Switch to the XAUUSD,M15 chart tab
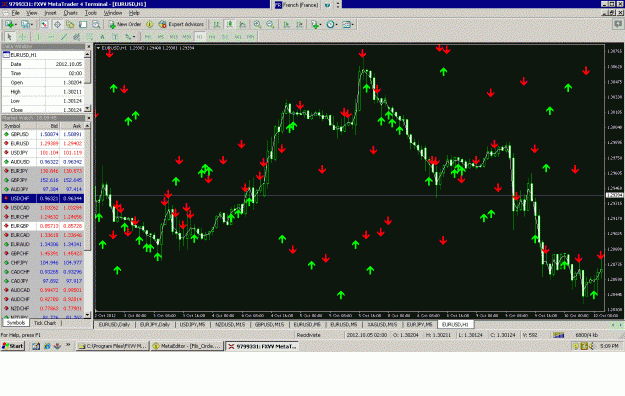The height and width of the screenshot is (396, 625). [381, 325]
